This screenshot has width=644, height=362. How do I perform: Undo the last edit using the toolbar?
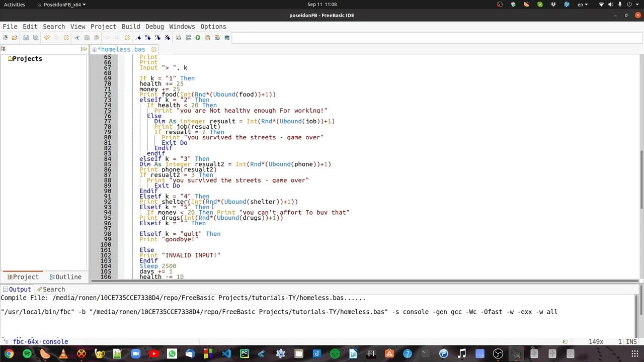point(46,38)
